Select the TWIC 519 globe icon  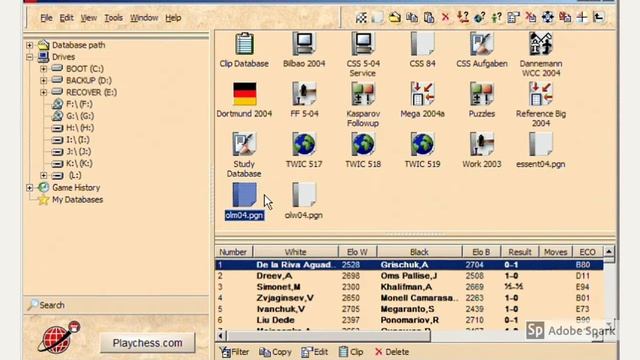coord(422,144)
